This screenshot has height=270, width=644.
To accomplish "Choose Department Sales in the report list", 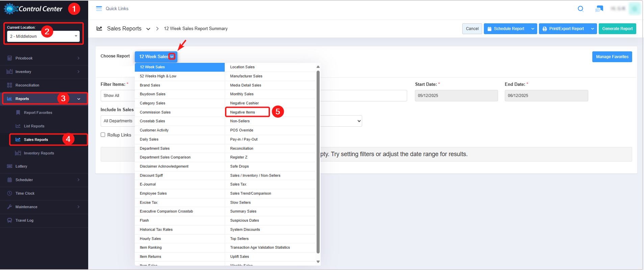I will pos(155,148).
